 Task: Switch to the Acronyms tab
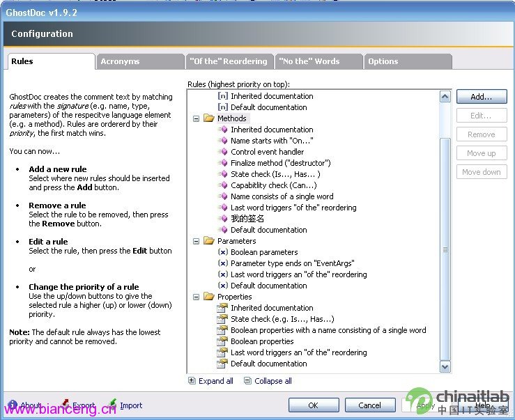point(140,61)
